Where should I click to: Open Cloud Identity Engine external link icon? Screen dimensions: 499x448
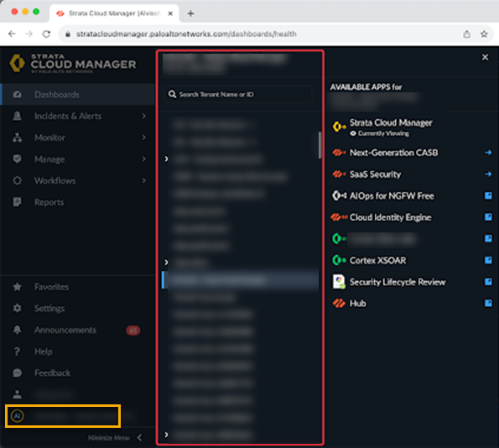tap(488, 217)
